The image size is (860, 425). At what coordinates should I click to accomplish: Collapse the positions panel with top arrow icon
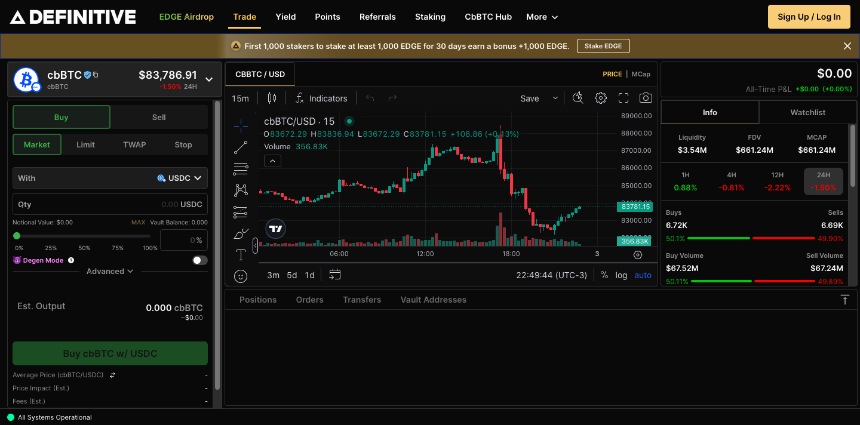pos(845,299)
